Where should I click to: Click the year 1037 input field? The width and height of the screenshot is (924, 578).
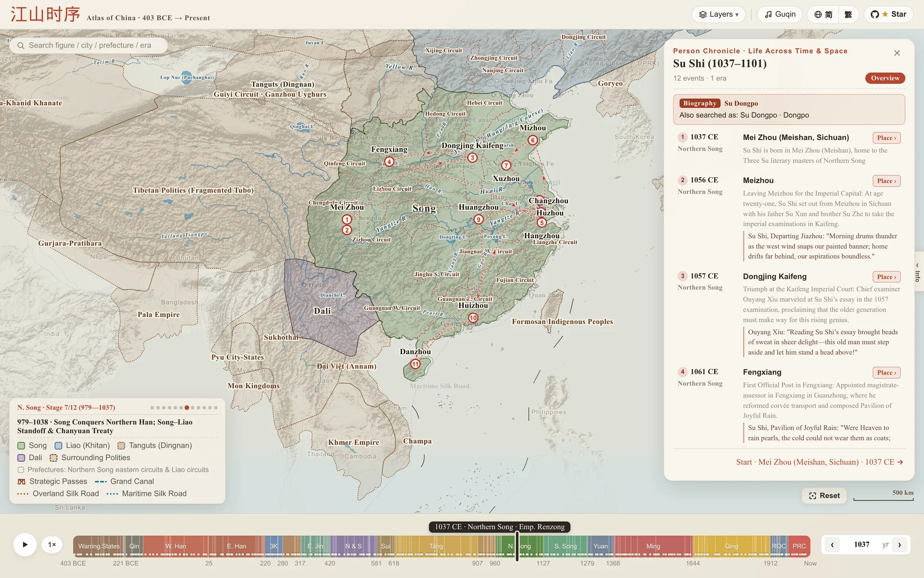click(x=861, y=545)
